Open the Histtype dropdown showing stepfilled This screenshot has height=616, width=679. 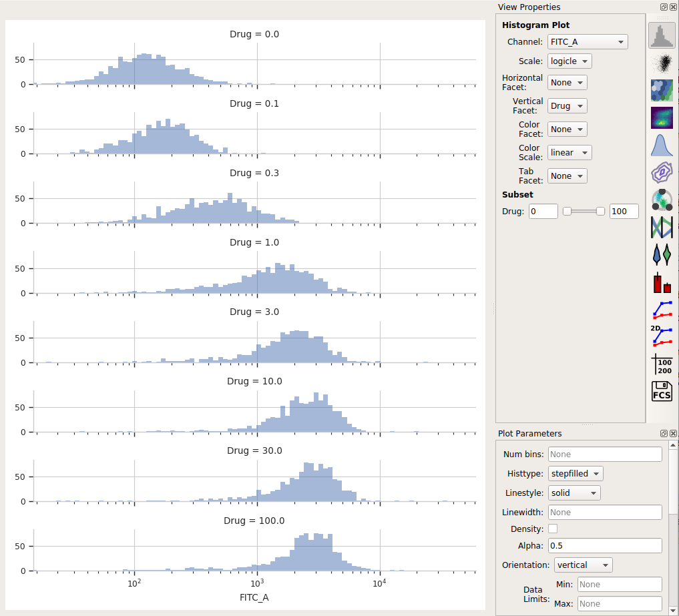pyautogui.click(x=576, y=474)
